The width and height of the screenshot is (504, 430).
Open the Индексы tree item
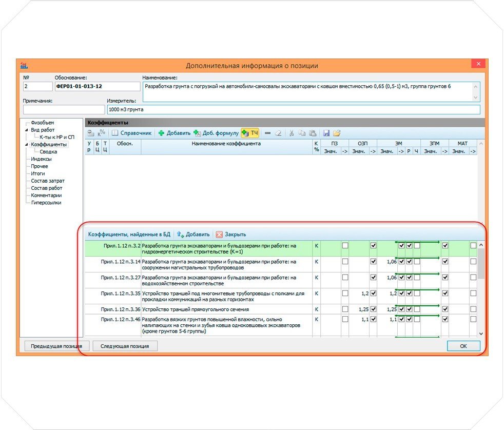pos(41,159)
